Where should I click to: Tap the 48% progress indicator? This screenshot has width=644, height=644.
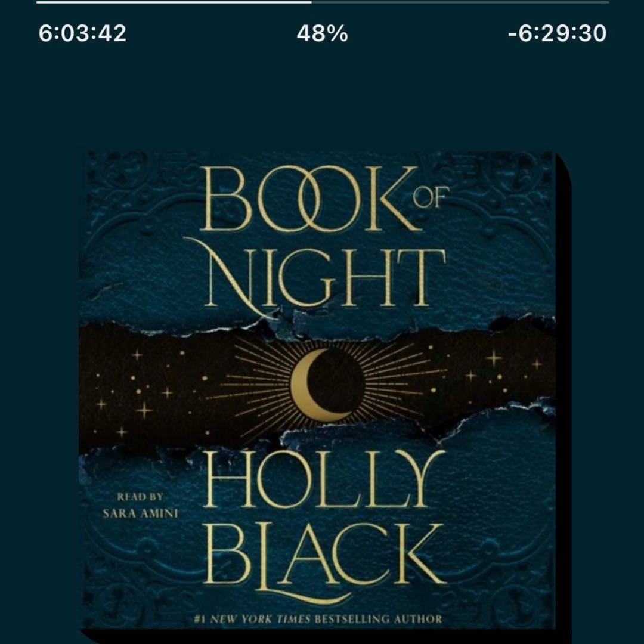tap(323, 33)
